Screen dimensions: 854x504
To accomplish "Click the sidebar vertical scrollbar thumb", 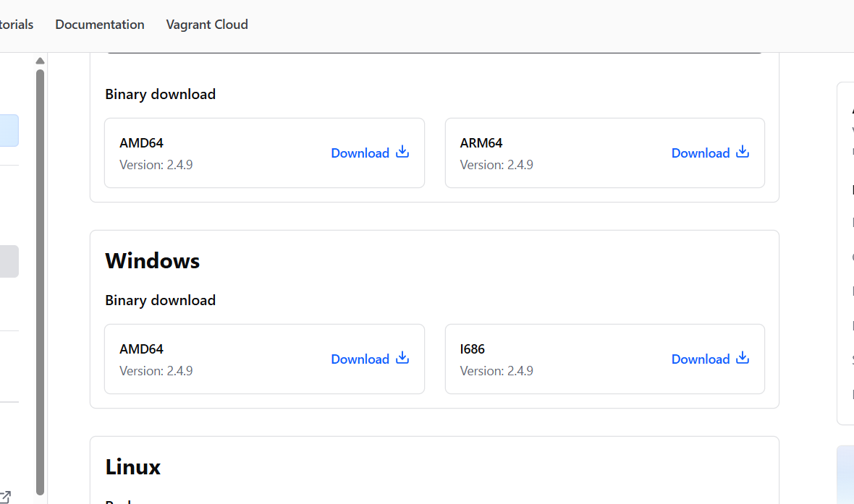I will coord(40,282).
